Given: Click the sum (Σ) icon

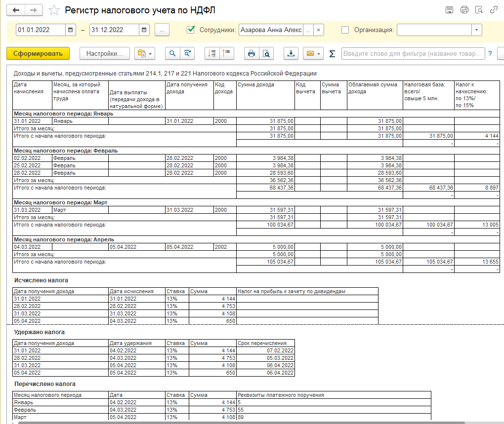Looking at the screenshot, I should coord(332,54).
